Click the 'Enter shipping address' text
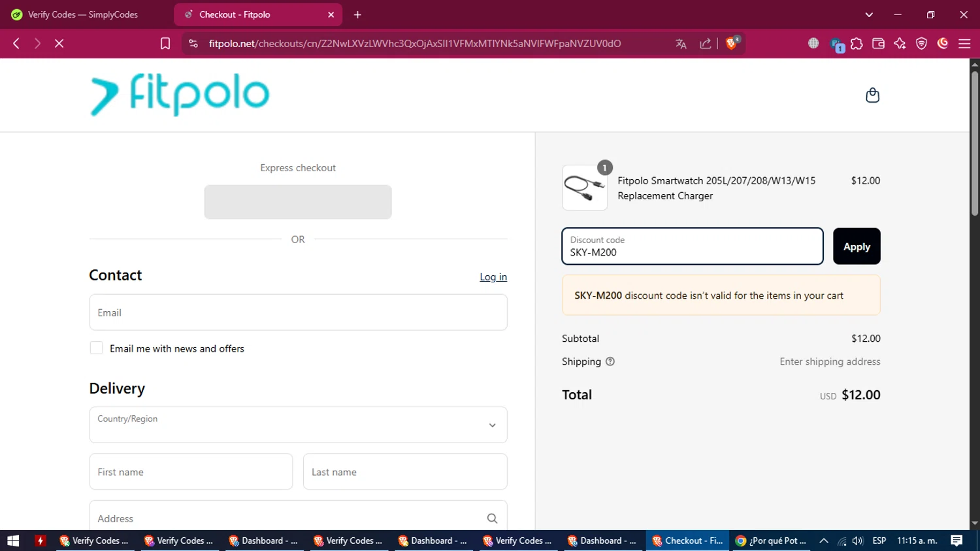This screenshot has height=551, width=980. click(830, 361)
